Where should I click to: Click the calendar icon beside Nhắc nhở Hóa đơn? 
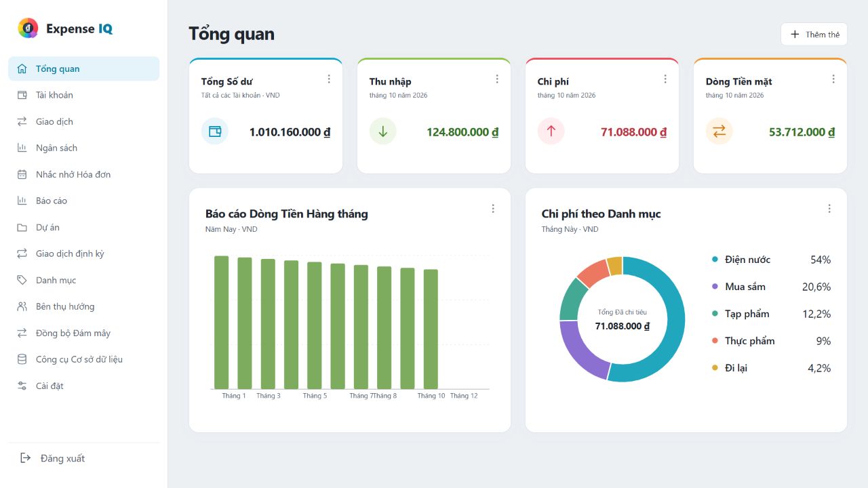click(22, 174)
